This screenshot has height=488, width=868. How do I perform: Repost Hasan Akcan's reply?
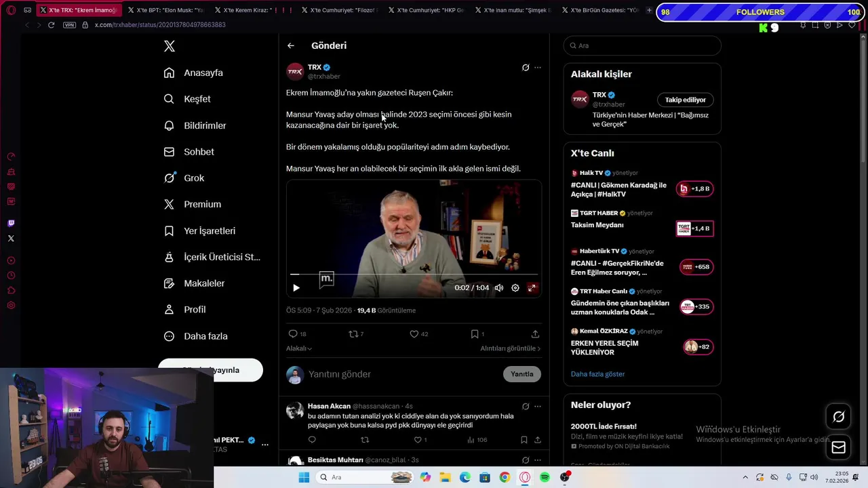coord(365,440)
